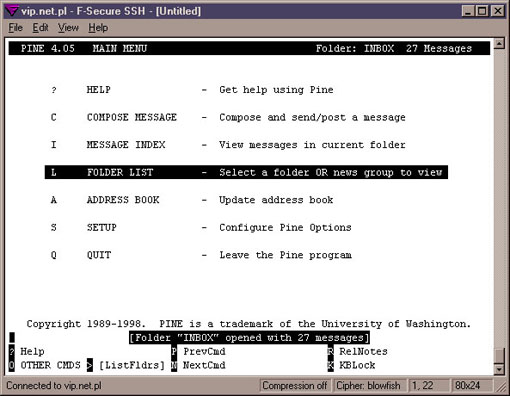Image resolution: width=510 pixels, height=396 pixels.
Task: Click 'View messages in current folder' text
Action: tap(312, 145)
